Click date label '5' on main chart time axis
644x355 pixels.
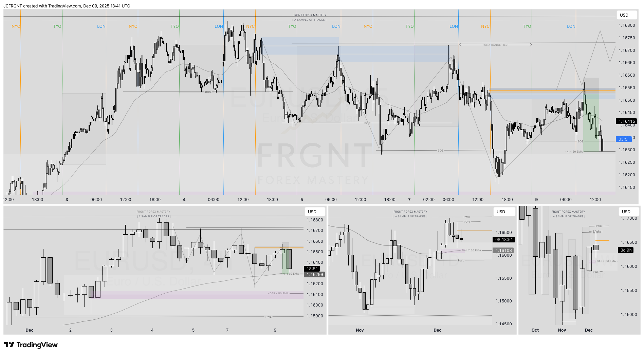301,200
